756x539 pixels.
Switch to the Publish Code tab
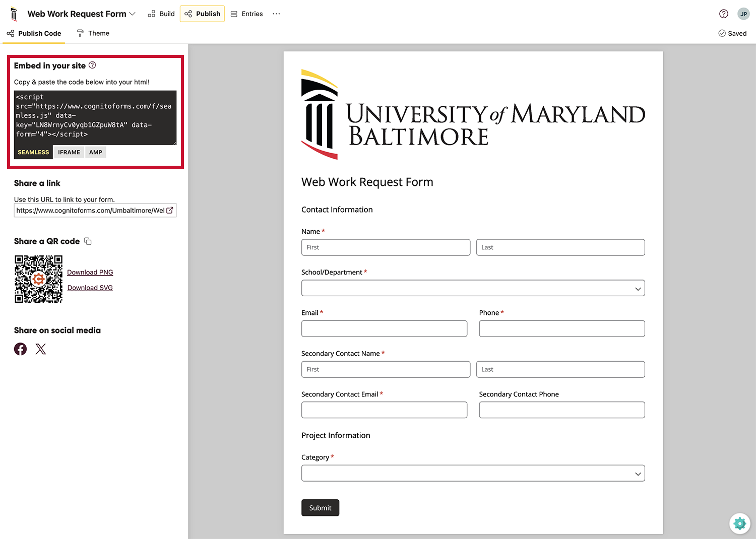pyautogui.click(x=34, y=33)
